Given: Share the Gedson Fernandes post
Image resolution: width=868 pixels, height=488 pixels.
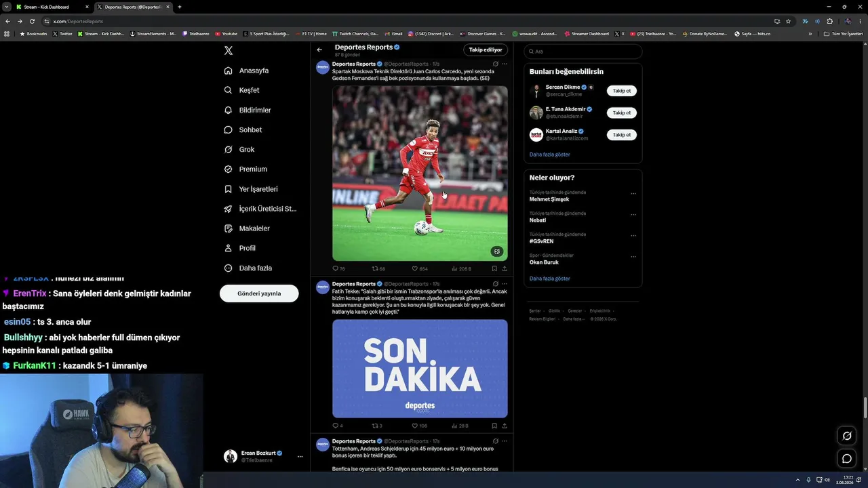Looking at the screenshot, I should click(505, 269).
